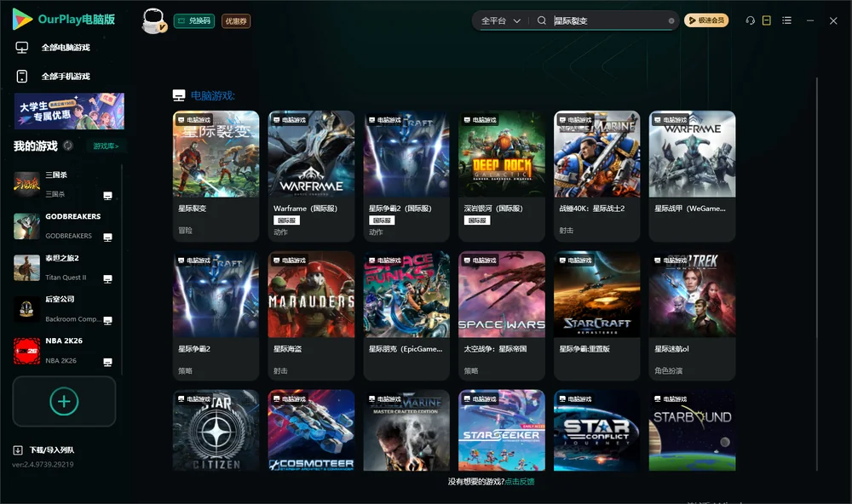The image size is (852, 504).
Task: Click the 兑换码 redeem code button
Action: click(194, 20)
